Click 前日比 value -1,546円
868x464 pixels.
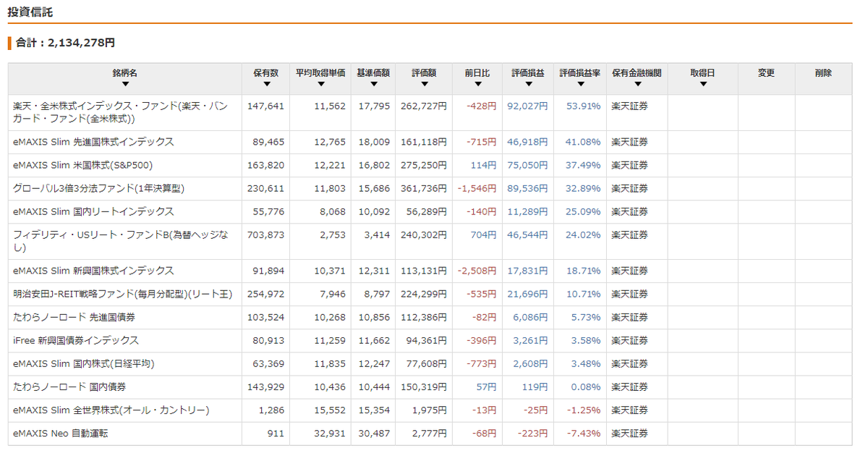tap(477, 188)
